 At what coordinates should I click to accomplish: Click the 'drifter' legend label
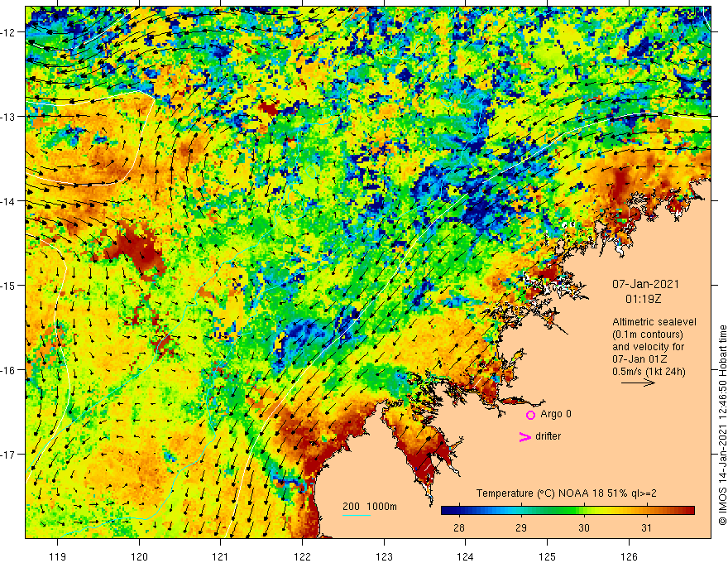click(548, 436)
